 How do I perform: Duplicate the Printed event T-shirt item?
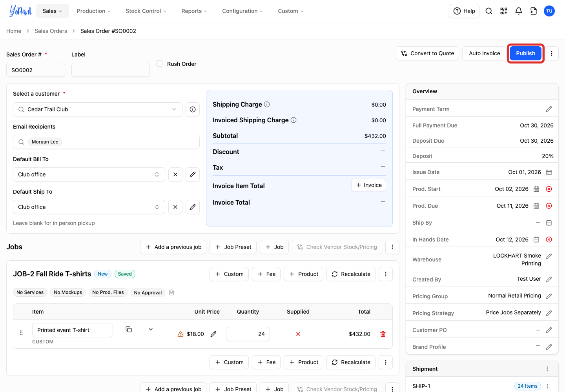coord(129,329)
